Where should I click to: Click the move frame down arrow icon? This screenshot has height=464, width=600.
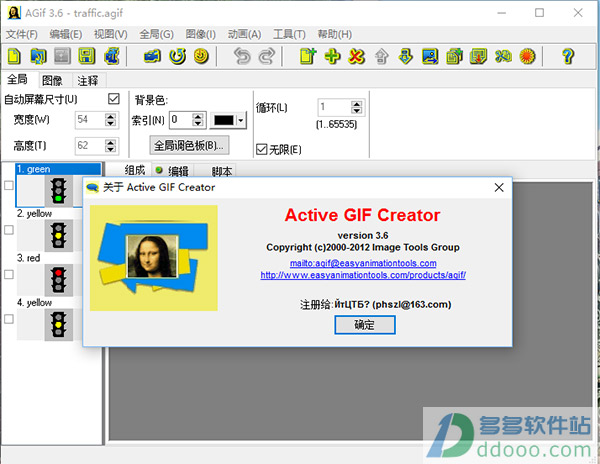(406, 56)
